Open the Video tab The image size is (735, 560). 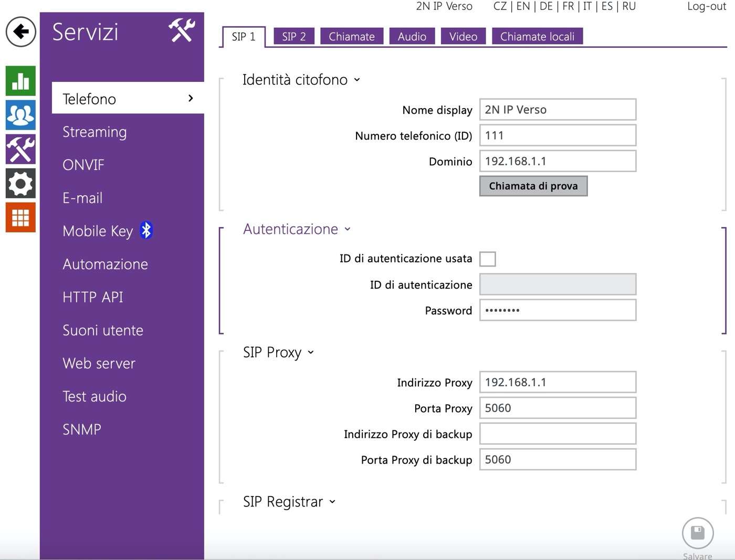point(464,37)
